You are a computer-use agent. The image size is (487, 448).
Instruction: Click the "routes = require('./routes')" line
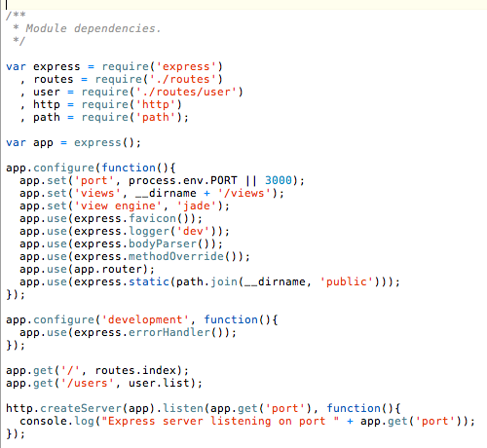pyautogui.click(x=129, y=79)
